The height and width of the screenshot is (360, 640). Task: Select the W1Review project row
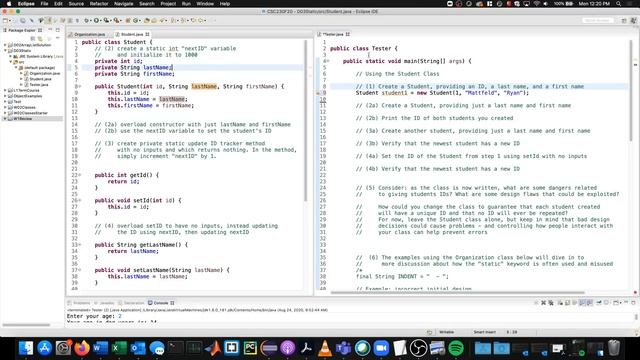coord(32,118)
